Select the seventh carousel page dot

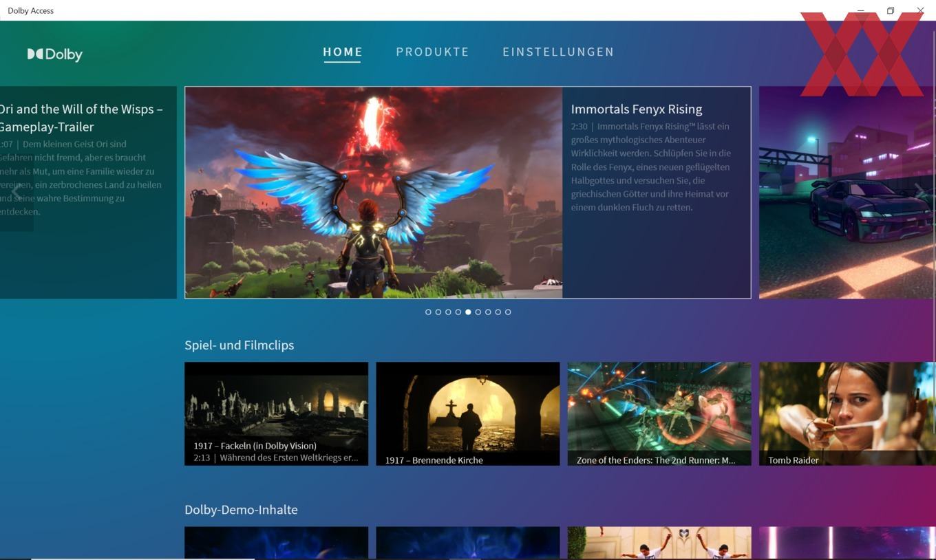[x=488, y=312]
